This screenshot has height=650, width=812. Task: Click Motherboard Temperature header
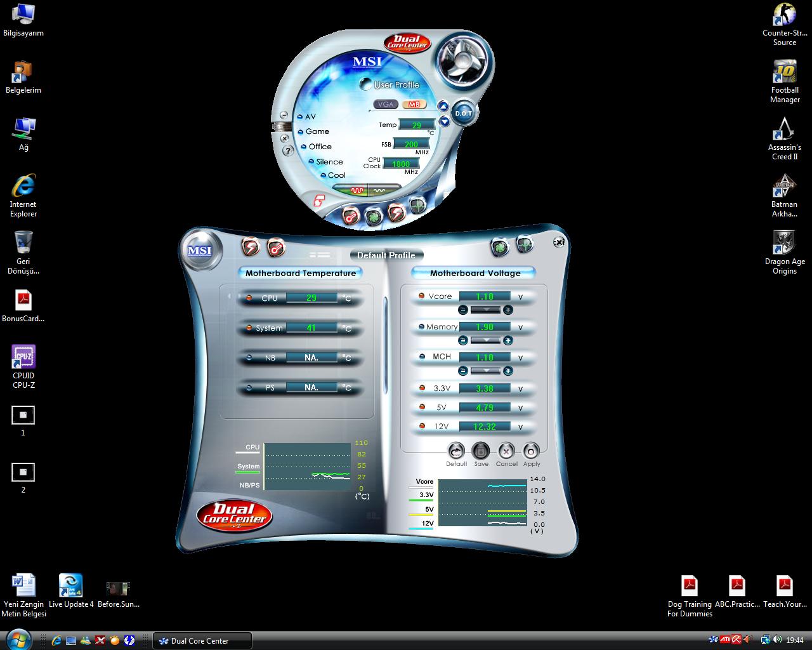coord(301,273)
